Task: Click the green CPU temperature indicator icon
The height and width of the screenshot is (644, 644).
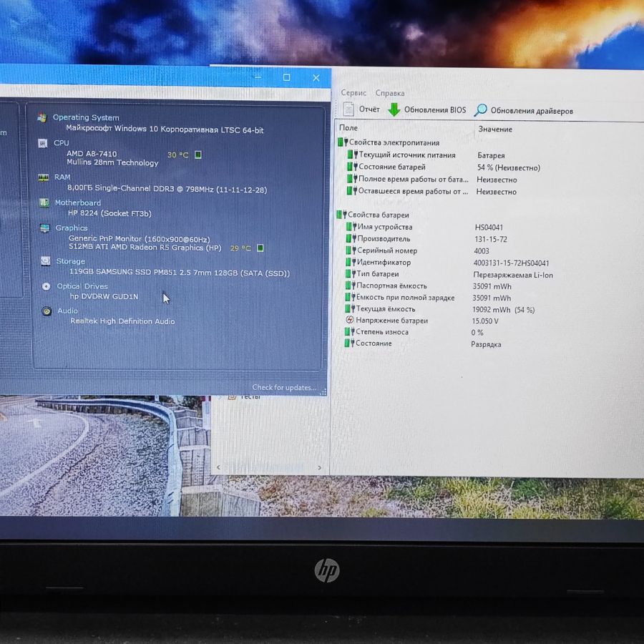Action: (198, 155)
